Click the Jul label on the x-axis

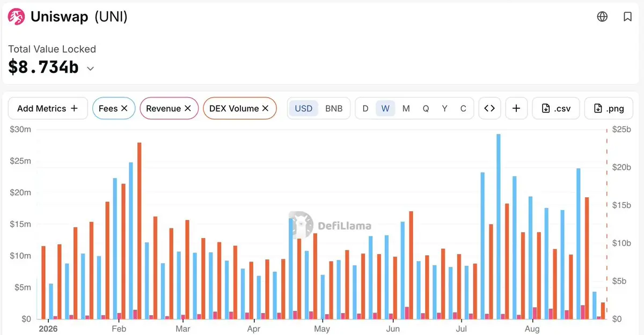tap(460, 329)
